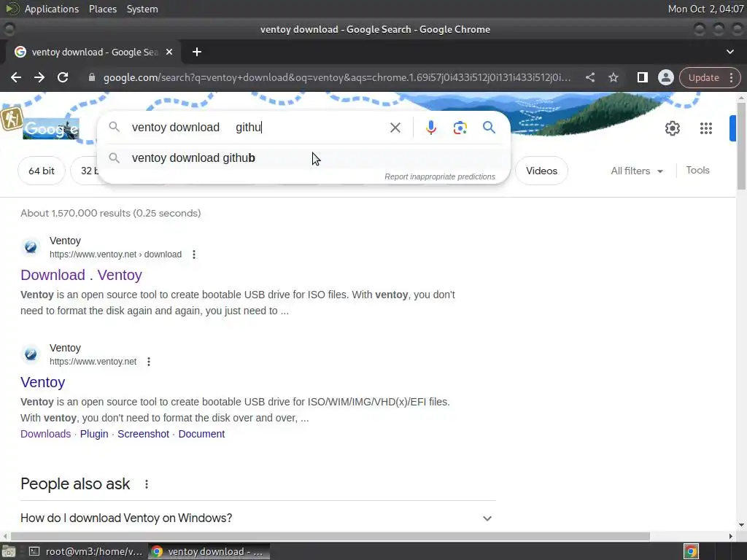
Task: Open Google quick settings gear
Action: [x=672, y=128]
